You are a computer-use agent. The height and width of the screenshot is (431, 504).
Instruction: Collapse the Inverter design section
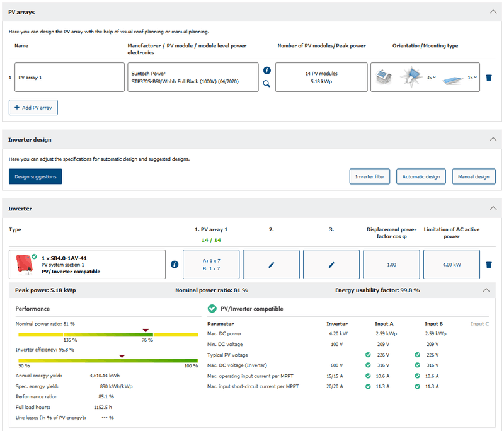pyautogui.click(x=493, y=139)
